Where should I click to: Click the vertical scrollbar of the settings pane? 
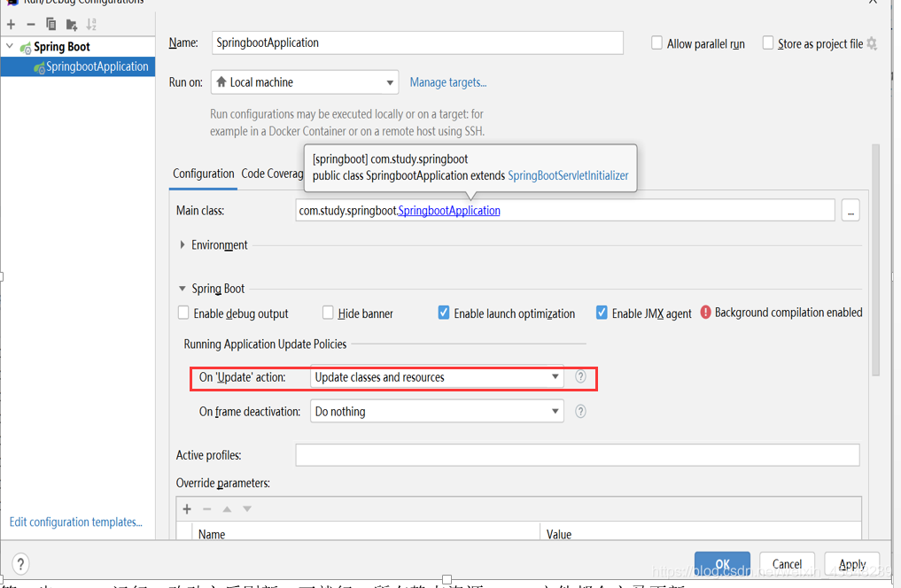click(x=875, y=259)
